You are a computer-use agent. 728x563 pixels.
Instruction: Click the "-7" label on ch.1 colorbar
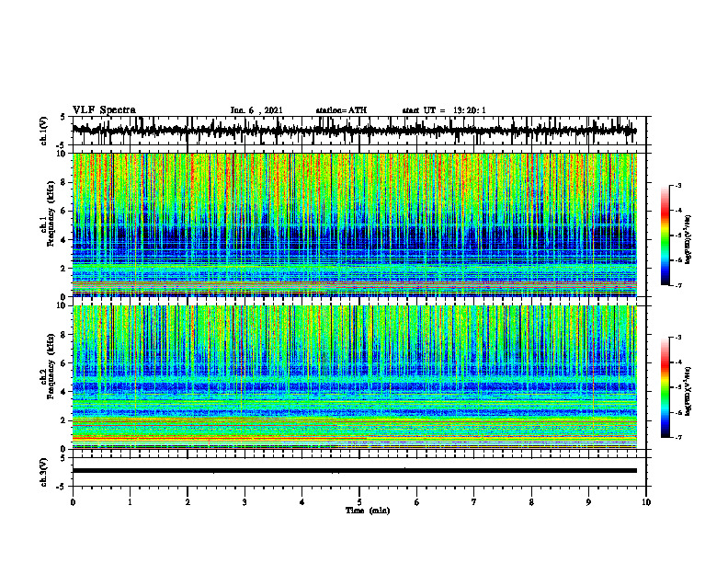coord(677,285)
